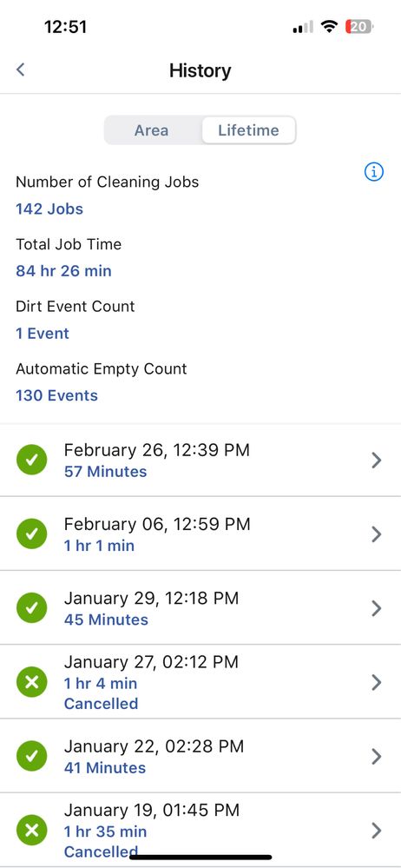
Task: Expand February 06 job chevron
Action: click(377, 533)
